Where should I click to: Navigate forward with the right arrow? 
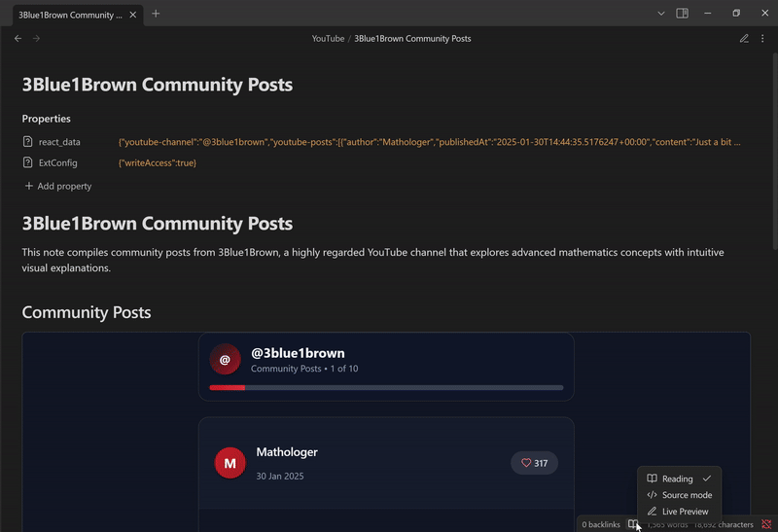pos(36,39)
